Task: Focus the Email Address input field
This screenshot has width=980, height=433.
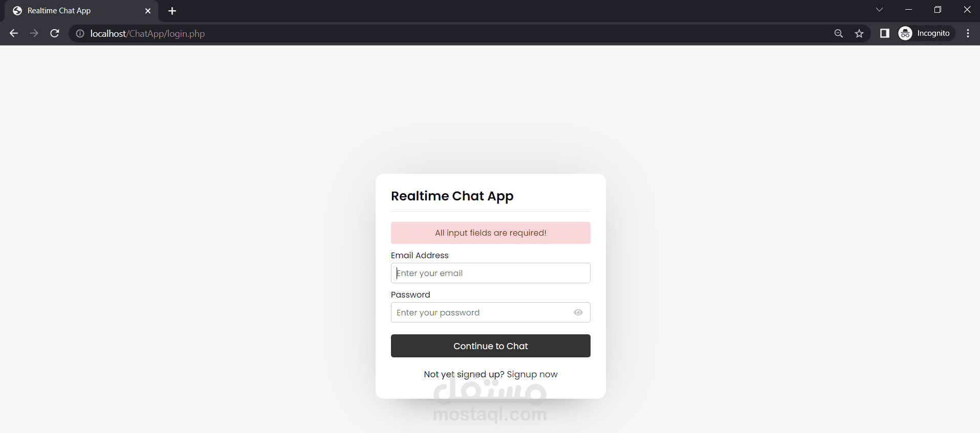Action: pos(490,273)
